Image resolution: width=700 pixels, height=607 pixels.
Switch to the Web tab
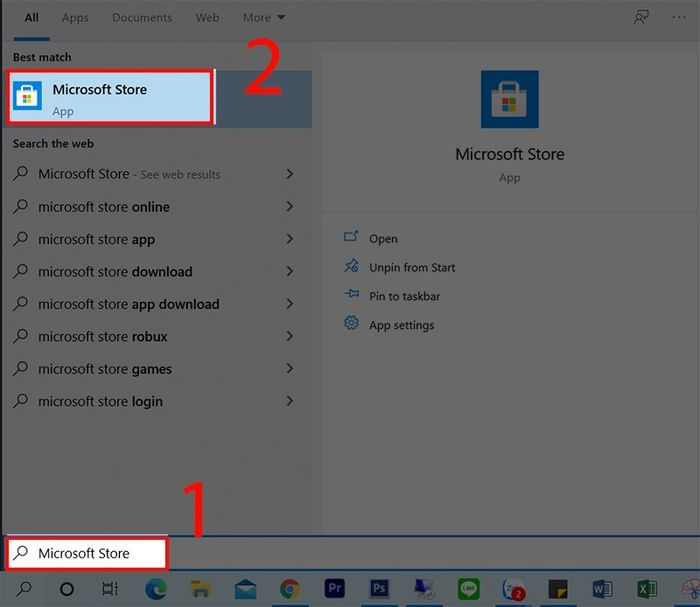coord(207,18)
